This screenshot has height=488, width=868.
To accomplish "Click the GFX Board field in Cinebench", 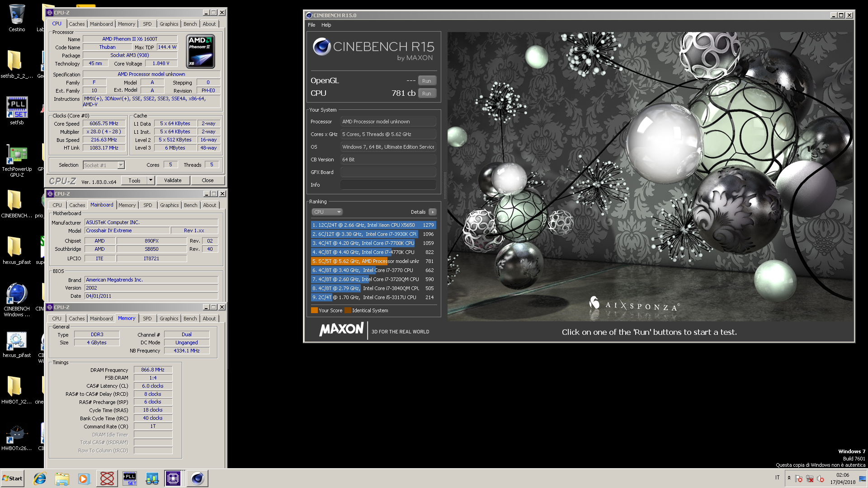I will click(x=388, y=172).
